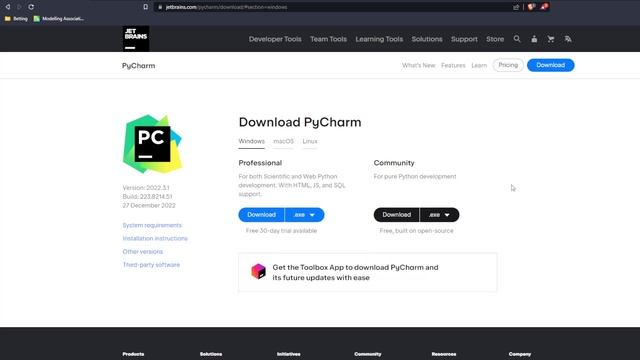640x360 pixels.
Task: Open the site search icon
Action: pyautogui.click(x=517, y=39)
